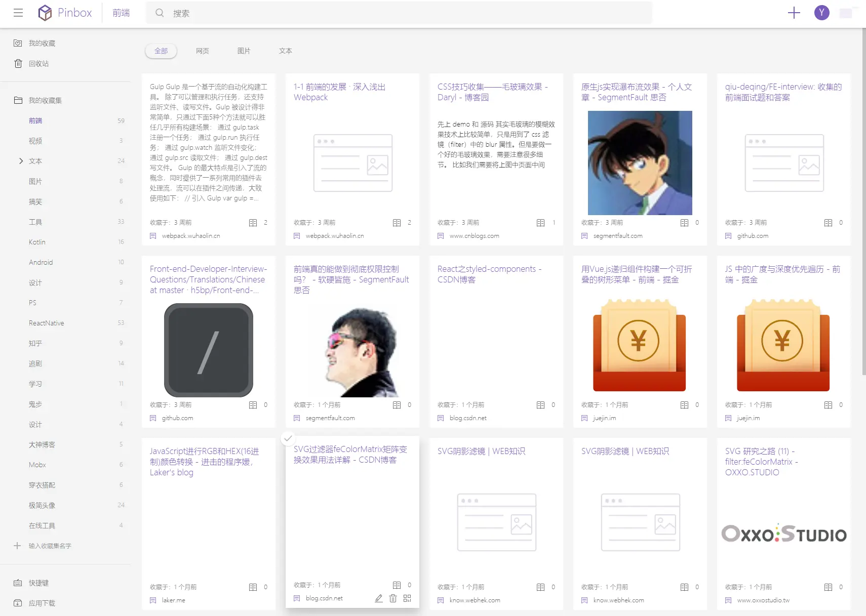Add new collection via 输入收藏集名字 plus icon
Screen dimensions: 866x616
point(17,546)
